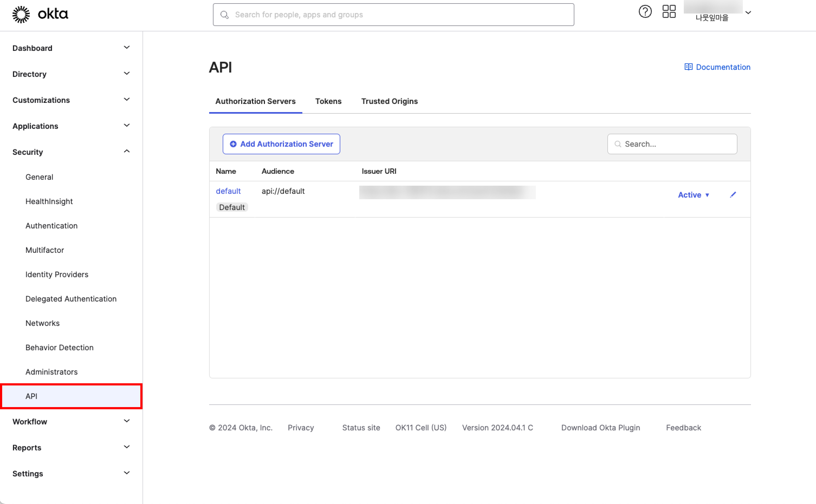
Task: Click the api://default audience cell
Action: [283, 191]
